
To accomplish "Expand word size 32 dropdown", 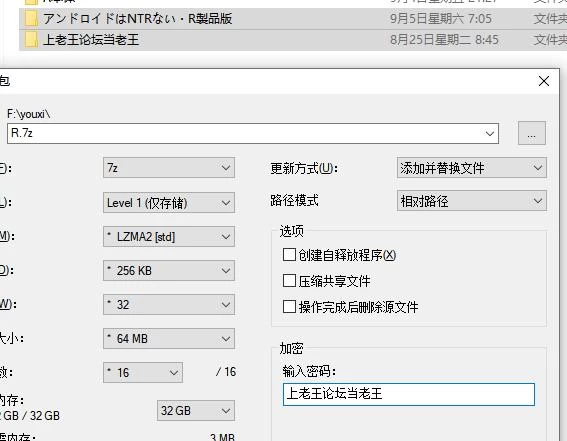I will [x=169, y=305].
